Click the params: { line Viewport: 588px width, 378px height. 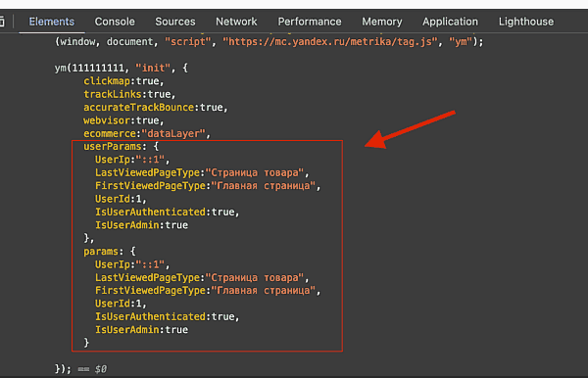click(110, 252)
